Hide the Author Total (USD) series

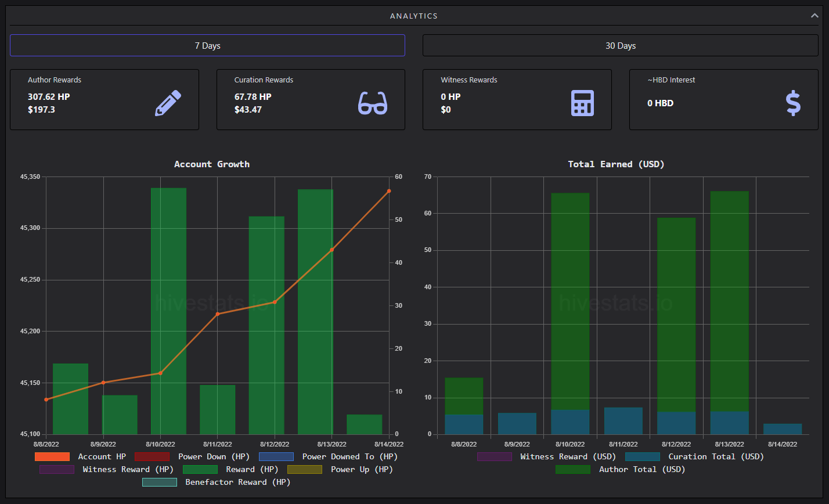pyautogui.click(x=620, y=470)
